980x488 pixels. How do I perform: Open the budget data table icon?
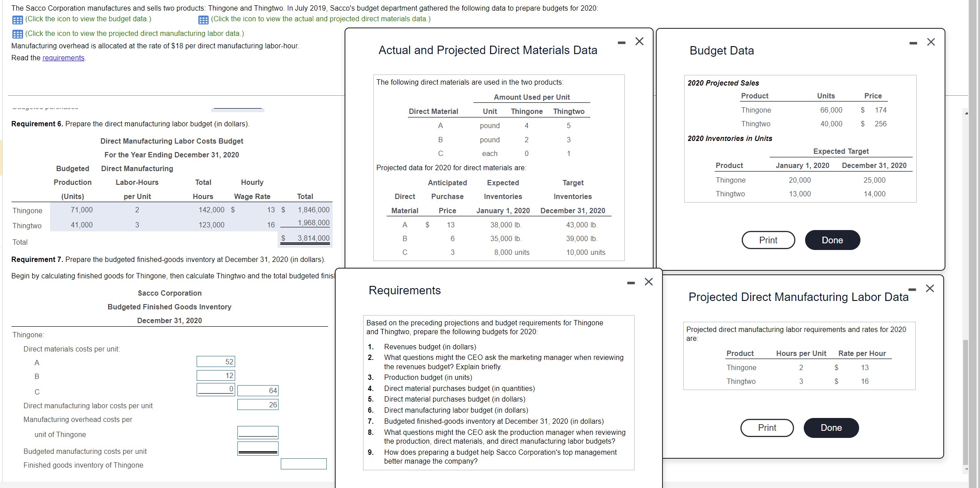click(17, 20)
